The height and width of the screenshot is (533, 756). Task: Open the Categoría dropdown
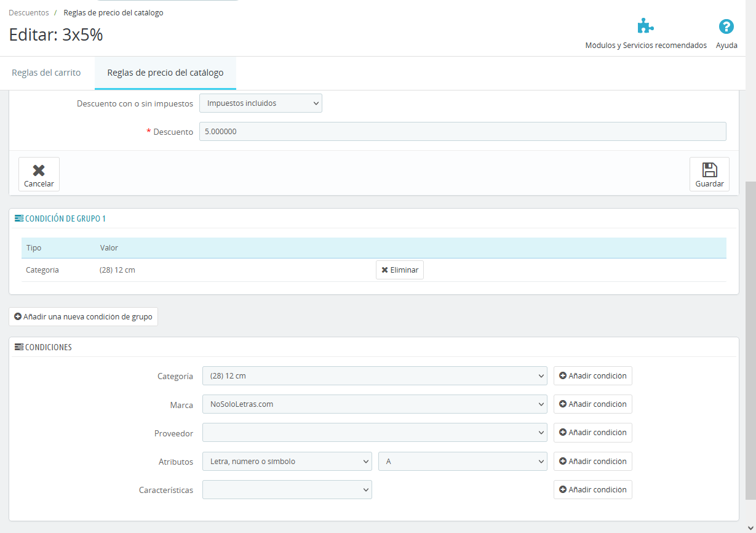pos(375,375)
